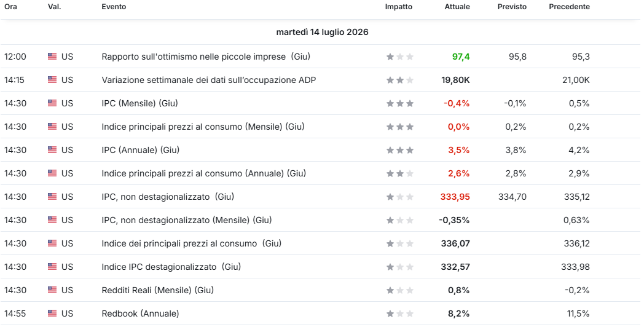
Task: Click the Attuale column header
Action: (457, 7)
